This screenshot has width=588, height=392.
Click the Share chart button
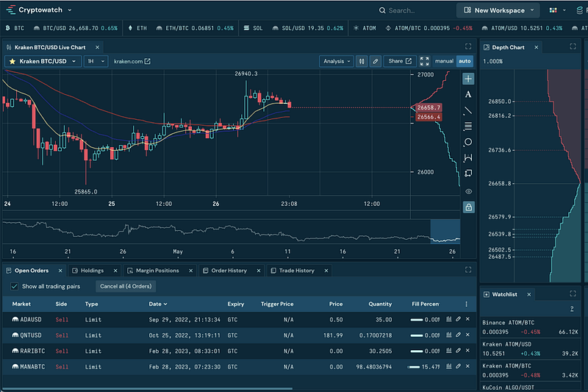(399, 61)
